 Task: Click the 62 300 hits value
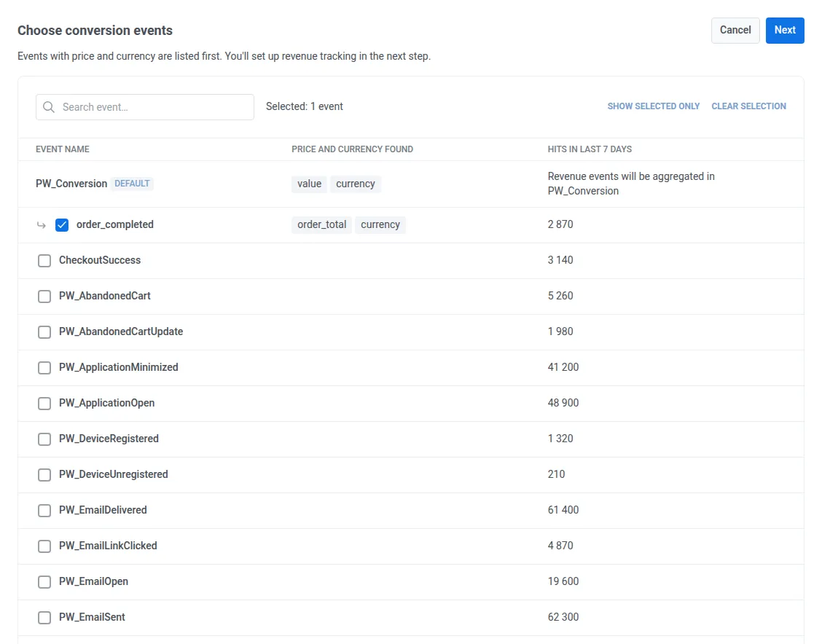563,617
